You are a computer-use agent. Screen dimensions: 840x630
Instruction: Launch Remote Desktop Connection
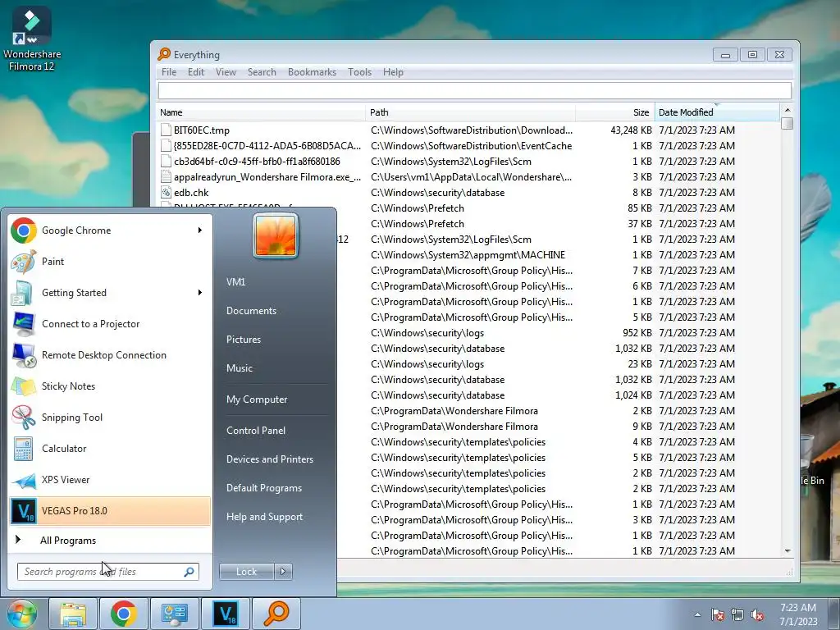pos(110,354)
